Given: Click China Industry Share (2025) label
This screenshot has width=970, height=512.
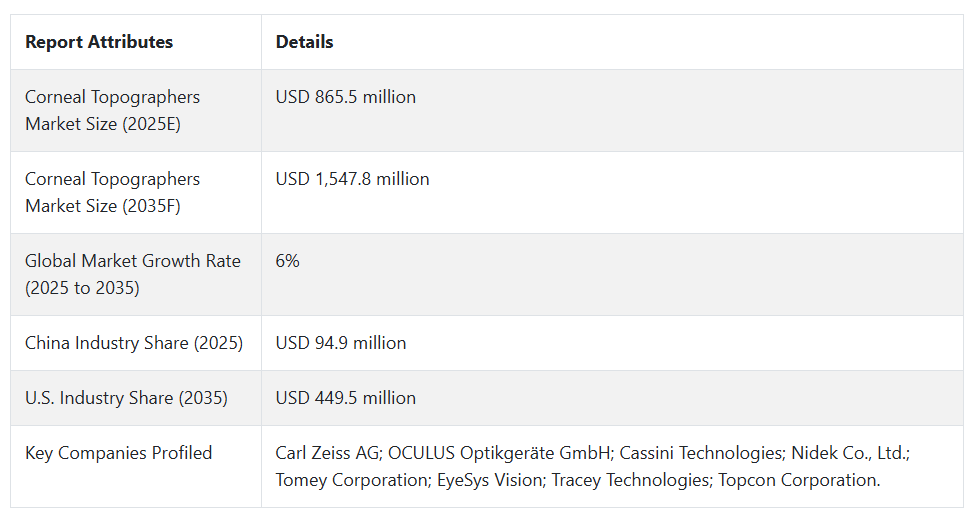Looking at the screenshot, I should coord(134,343).
